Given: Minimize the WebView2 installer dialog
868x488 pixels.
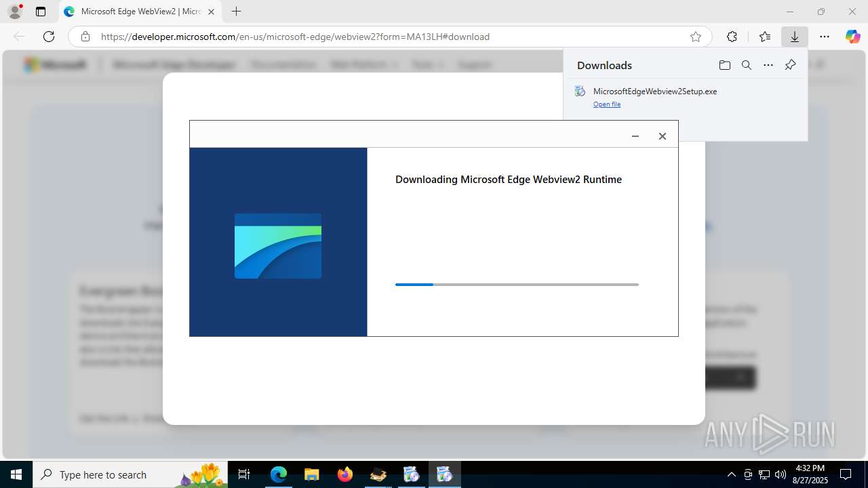Looking at the screenshot, I should click(x=635, y=136).
